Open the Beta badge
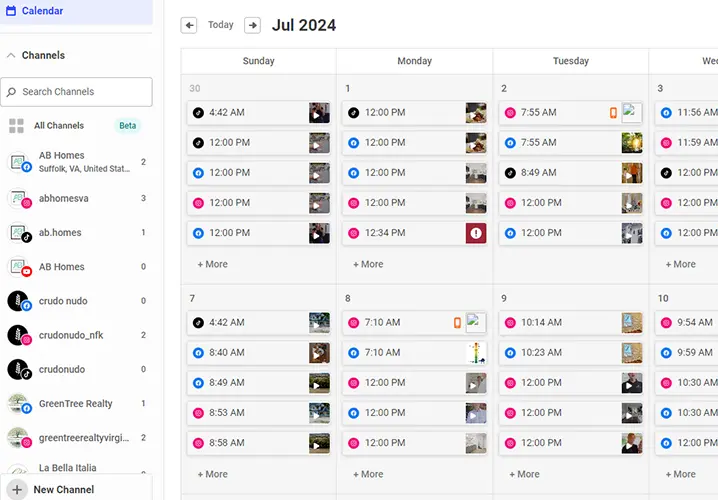This screenshot has width=718, height=500. (x=128, y=125)
